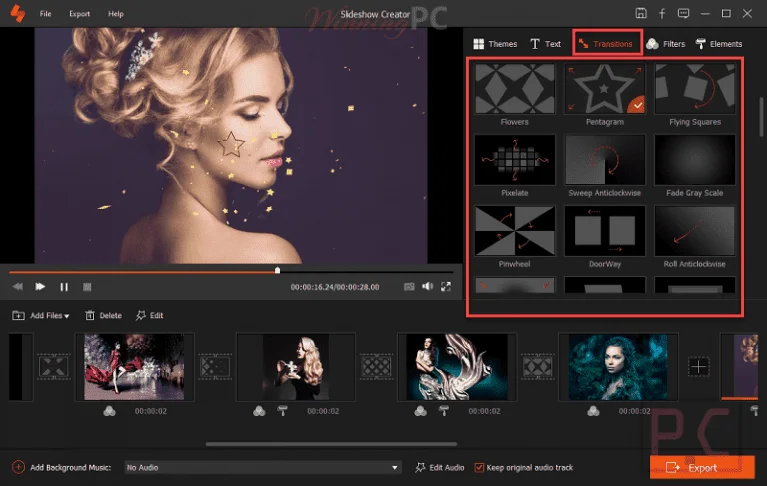This screenshot has width=767, height=486.
Task: Select the Pentagram transition
Action: [x=605, y=89]
